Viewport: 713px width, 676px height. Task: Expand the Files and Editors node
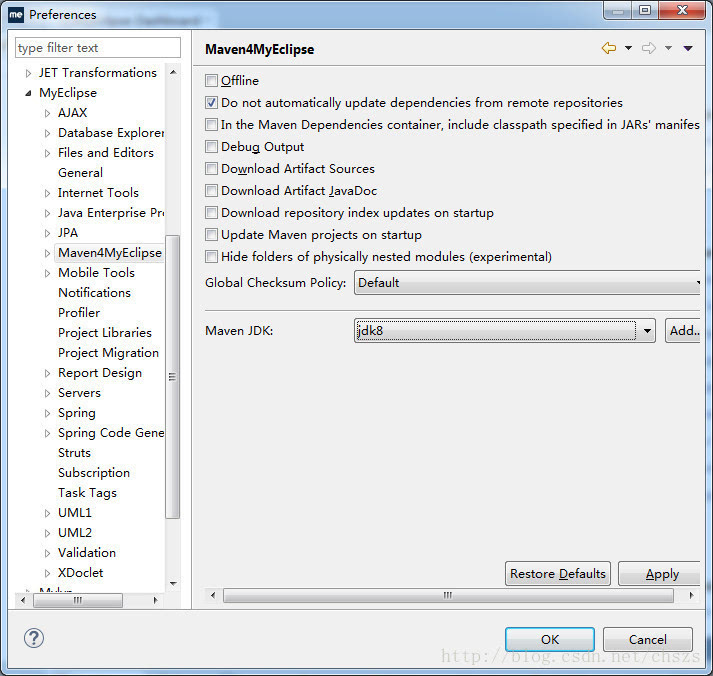[x=47, y=153]
